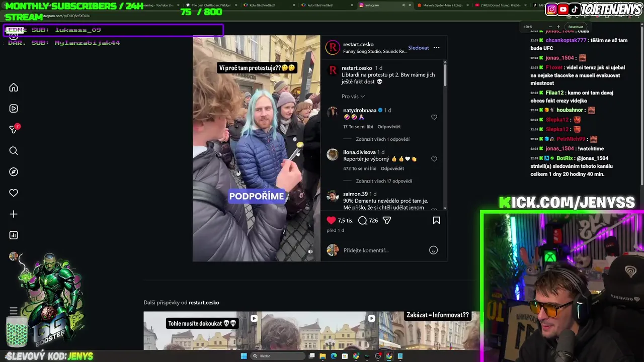This screenshot has height=362, width=644.
Task: Share the post with the paper plane icon
Action: pyautogui.click(x=387, y=220)
